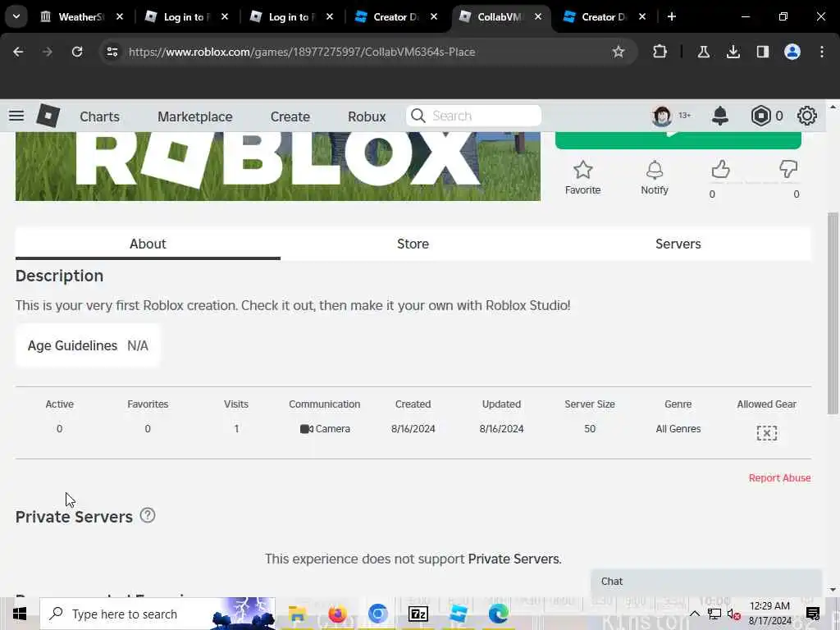The image size is (840, 630).
Task: Open the browser extensions puzzle icon
Action: click(660, 52)
